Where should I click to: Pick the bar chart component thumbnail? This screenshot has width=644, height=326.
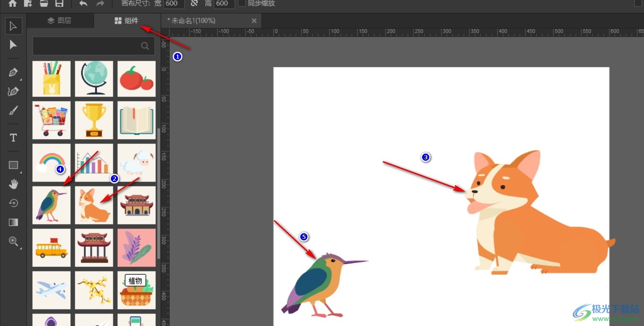pyautogui.click(x=94, y=162)
